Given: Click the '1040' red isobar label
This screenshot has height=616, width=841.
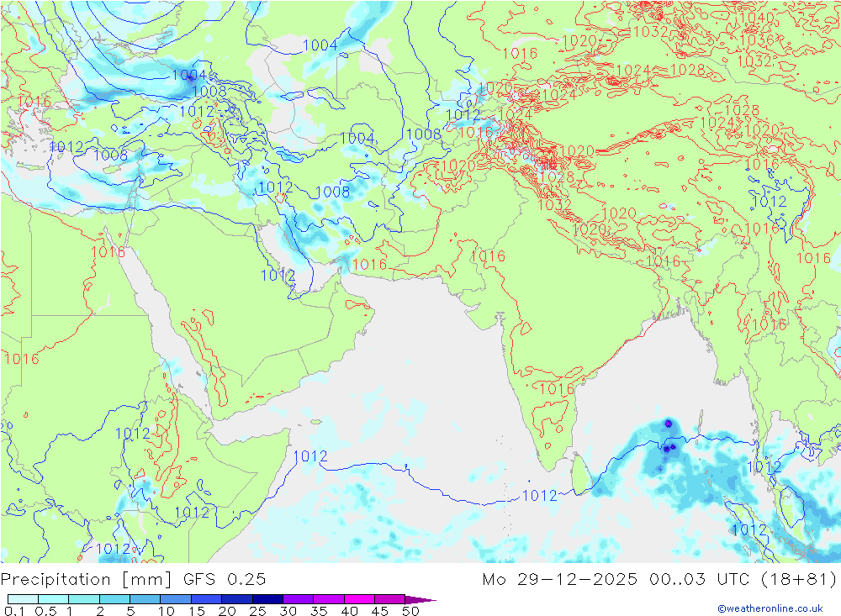Looking at the screenshot, I should tap(756, 18).
